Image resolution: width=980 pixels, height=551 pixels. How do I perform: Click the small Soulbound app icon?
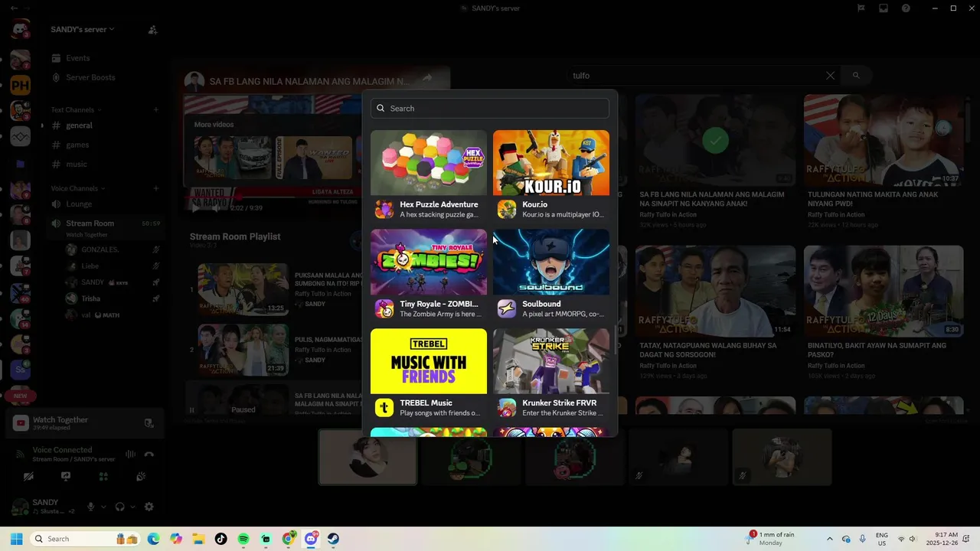(x=507, y=308)
